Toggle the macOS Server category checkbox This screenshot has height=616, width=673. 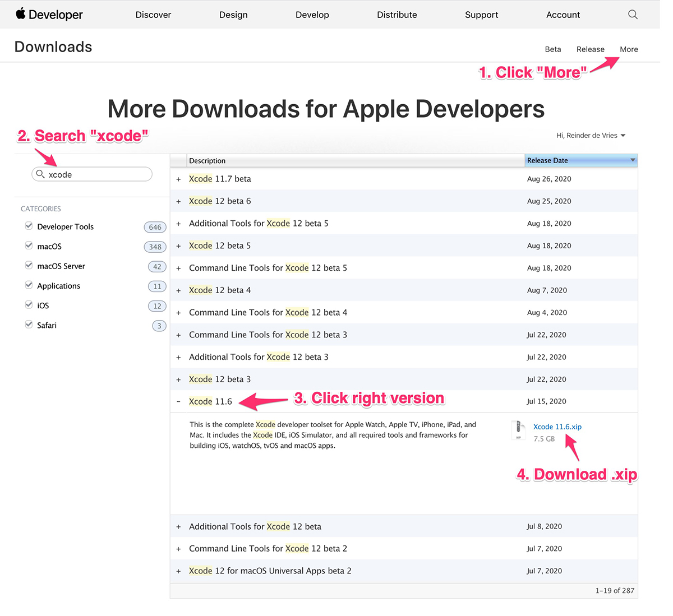29,265
